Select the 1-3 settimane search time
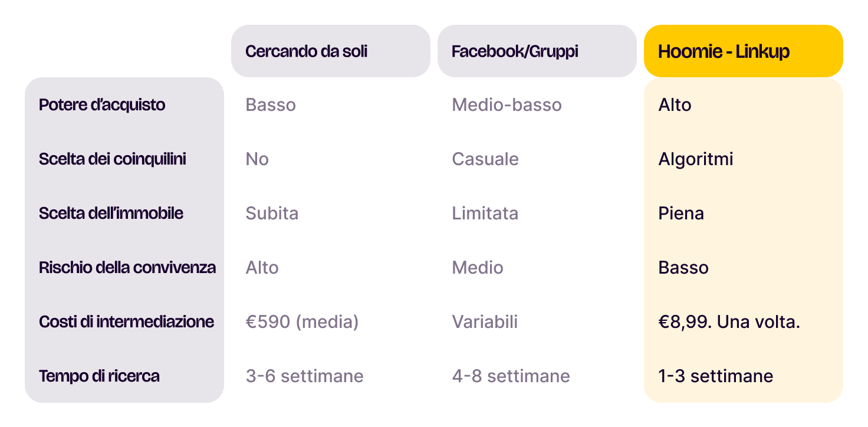868x427 pixels. coord(715,376)
